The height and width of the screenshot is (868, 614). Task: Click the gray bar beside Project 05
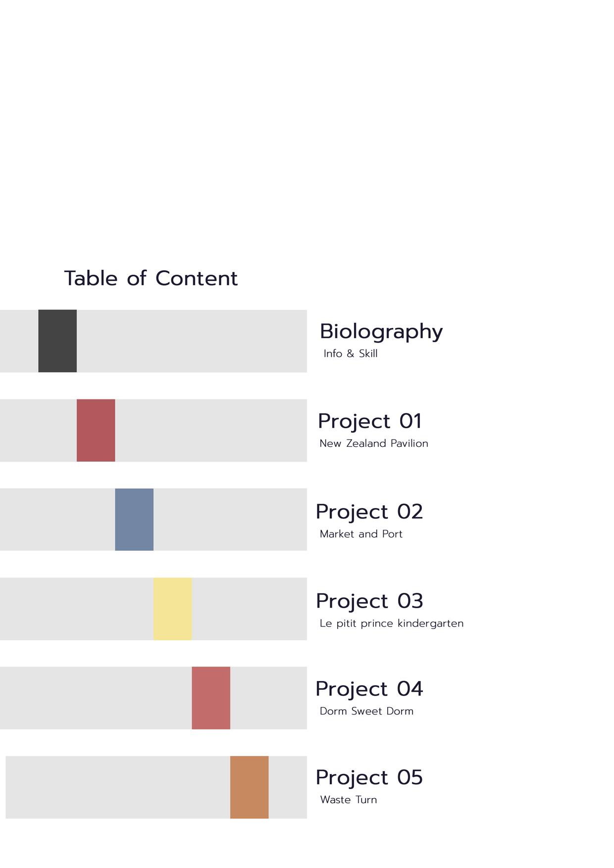156,787
